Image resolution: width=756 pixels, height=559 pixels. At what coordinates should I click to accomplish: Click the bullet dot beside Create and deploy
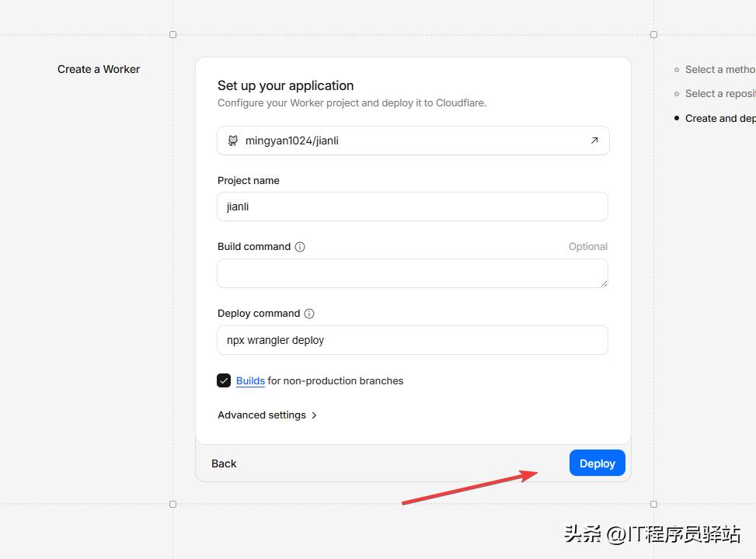(677, 118)
